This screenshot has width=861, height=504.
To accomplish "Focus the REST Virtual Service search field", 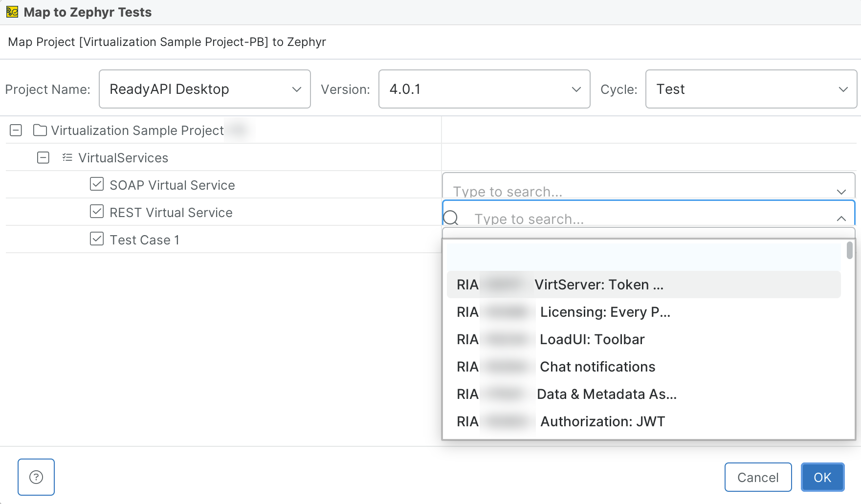I will [x=649, y=213].
